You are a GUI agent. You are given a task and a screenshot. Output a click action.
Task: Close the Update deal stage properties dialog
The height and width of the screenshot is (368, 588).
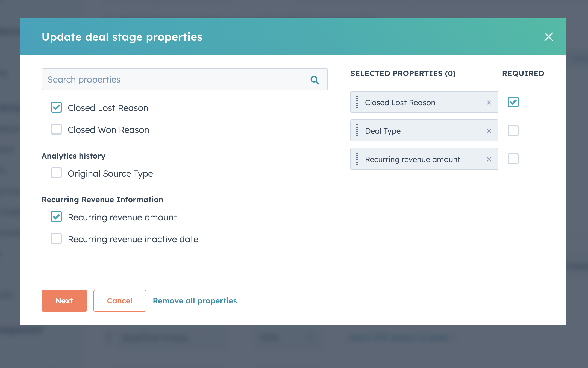tap(548, 37)
